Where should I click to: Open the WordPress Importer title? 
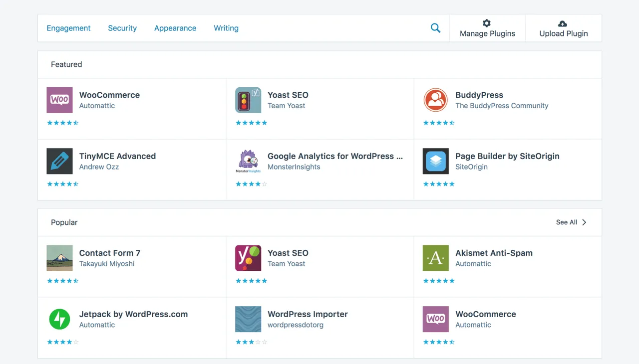coord(308,314)
